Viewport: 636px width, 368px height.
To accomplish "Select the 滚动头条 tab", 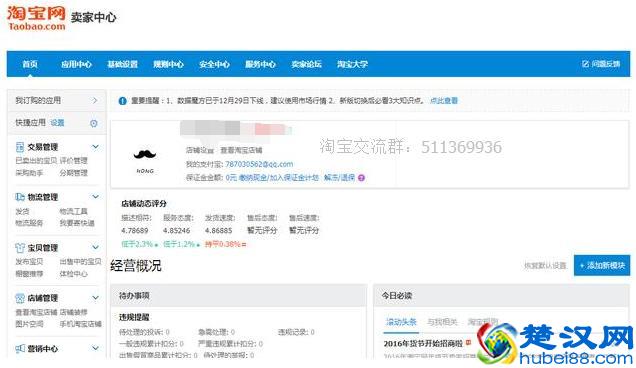I will point(401,322).
